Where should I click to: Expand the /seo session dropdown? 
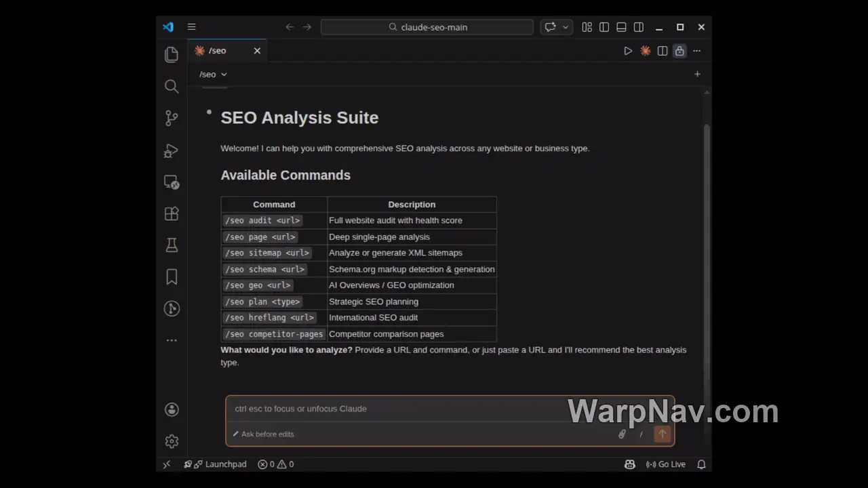click(213, 75)
